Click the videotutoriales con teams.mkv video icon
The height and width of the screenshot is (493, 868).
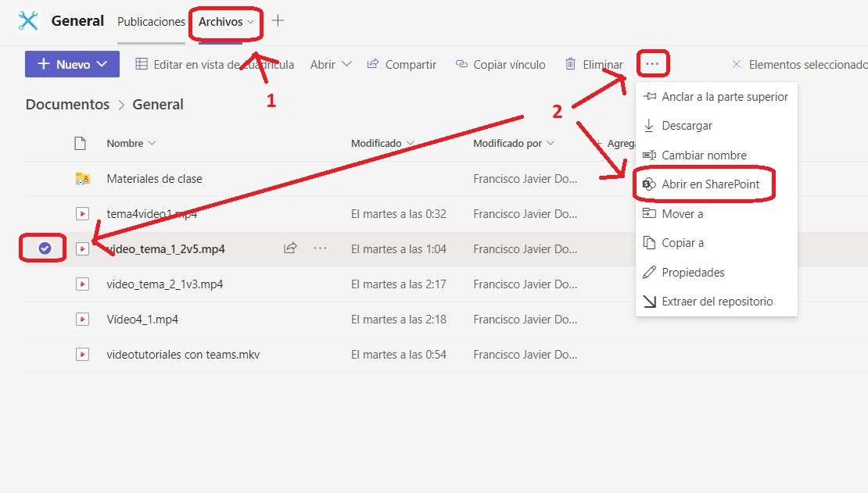pyautogui.click(x=82, y=355)
